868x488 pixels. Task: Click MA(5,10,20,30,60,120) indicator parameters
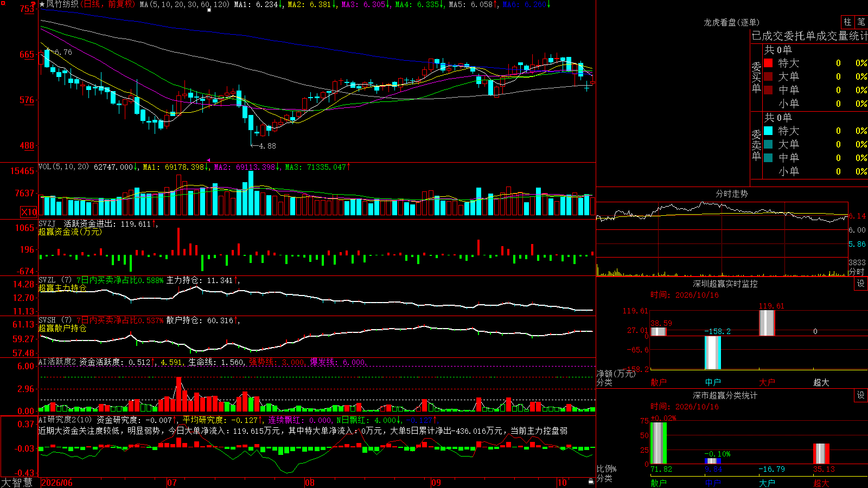pyautogui.click(x=185, y=4)
